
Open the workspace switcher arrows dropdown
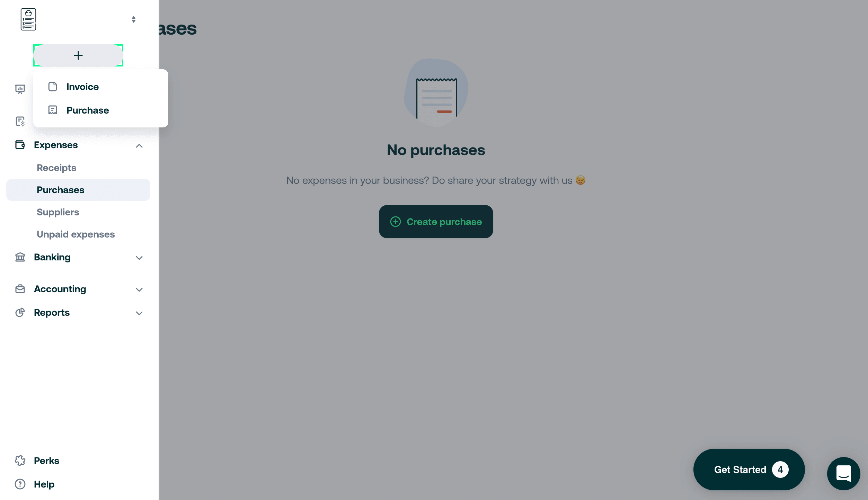pyautogui.click(x=134, y=19)
